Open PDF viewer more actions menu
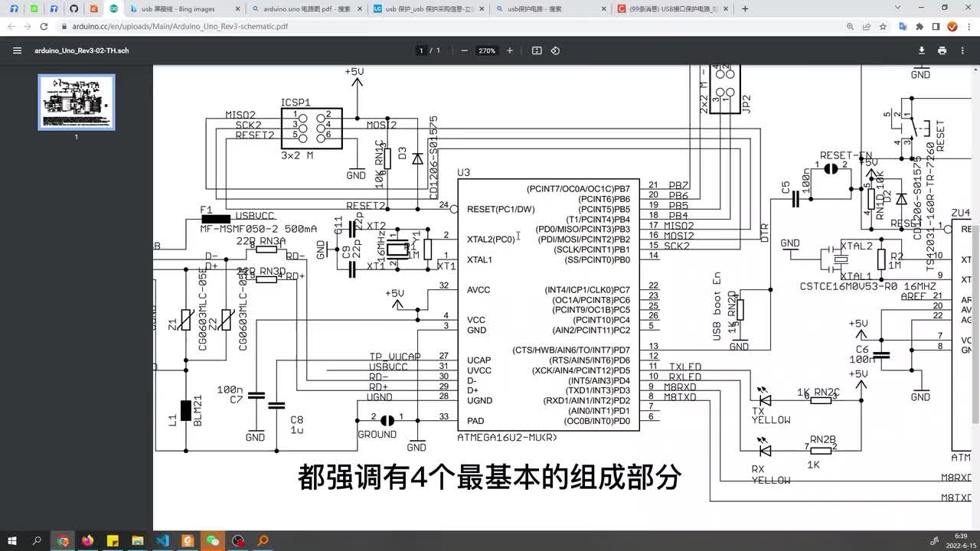 click(x=962, y=51)
